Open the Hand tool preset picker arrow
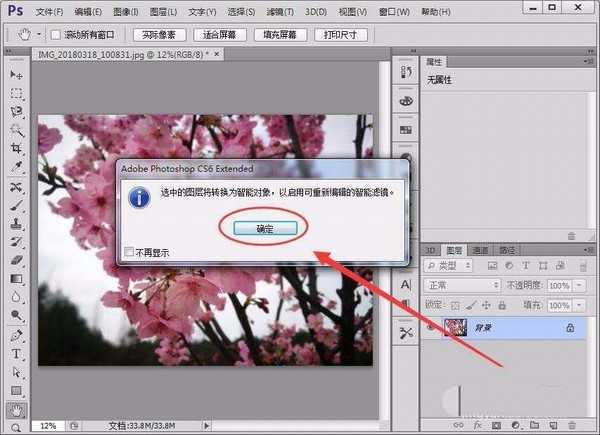Image resolution: width=600 pixels, height=435 pixels. (x=39, y=34)
